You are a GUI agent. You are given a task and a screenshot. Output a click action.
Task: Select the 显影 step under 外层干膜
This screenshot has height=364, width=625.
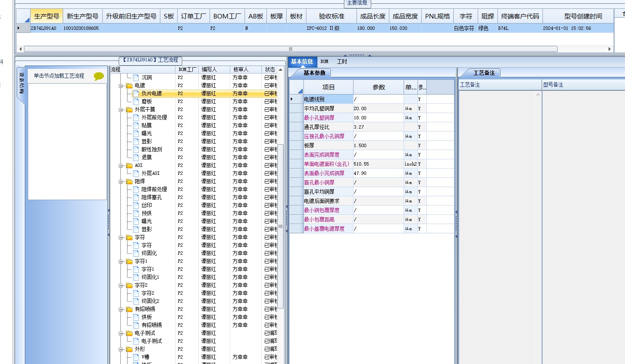tap(147, 142)
